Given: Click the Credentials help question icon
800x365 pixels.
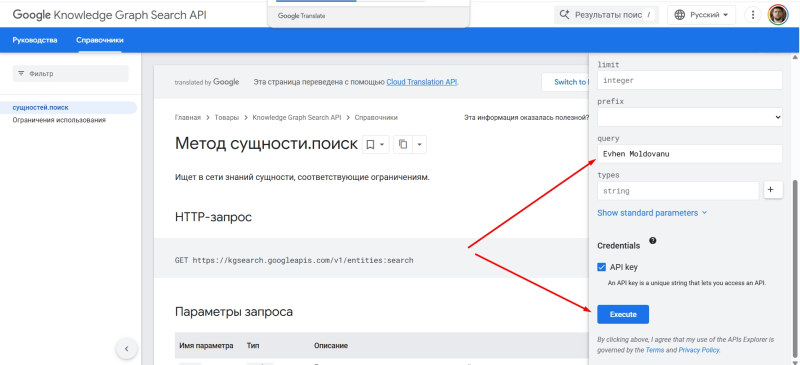Looking at the screenshot, I should (x=653, y=240).
